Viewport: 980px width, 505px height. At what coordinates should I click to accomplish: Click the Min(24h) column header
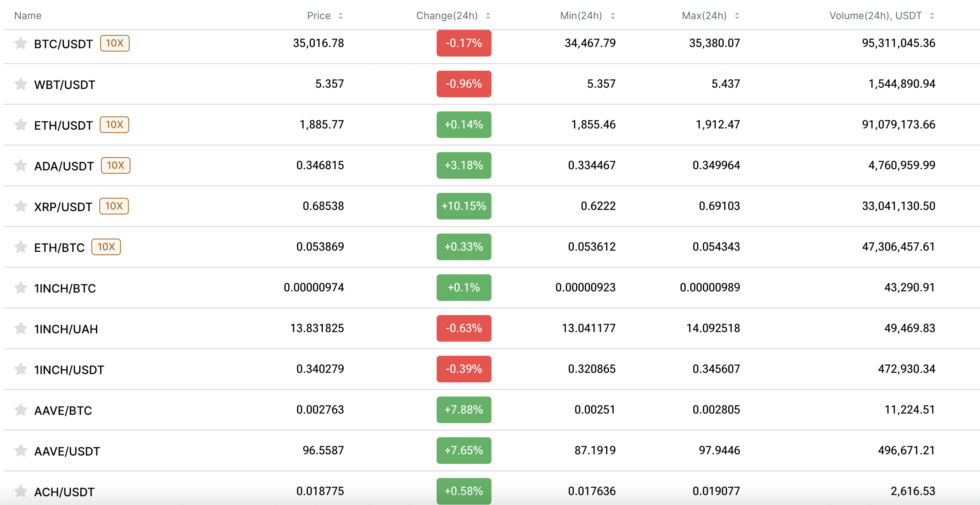(581, 16)
